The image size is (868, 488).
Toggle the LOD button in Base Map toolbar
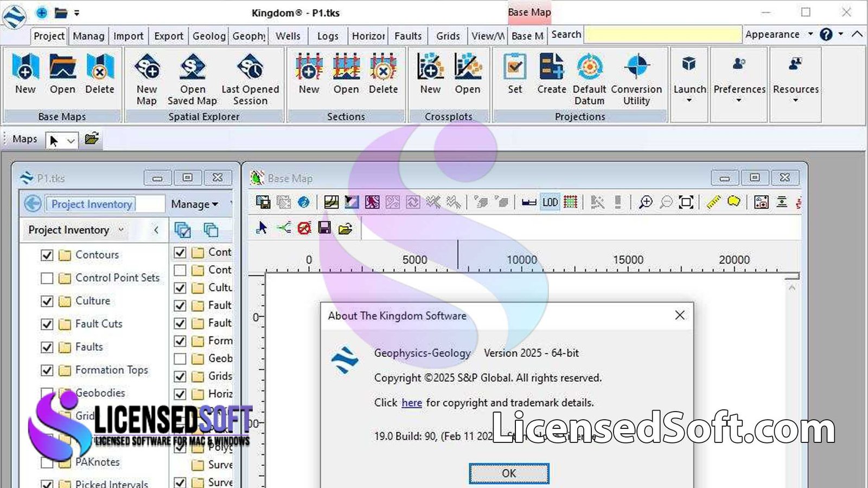coord(550,202)
